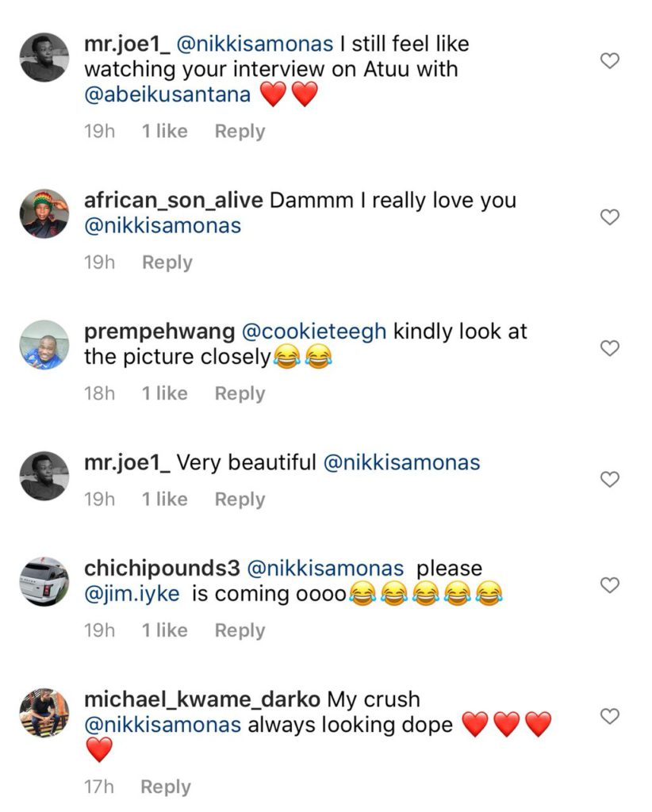The width and height of the screenshot is (652, 812).
Task: View chichipounds3's car profile photo
Action: click(x=44, y=581)
